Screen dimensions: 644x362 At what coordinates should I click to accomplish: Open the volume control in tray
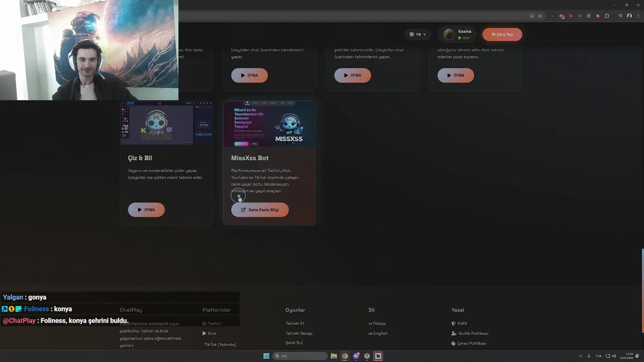[613, 356]
